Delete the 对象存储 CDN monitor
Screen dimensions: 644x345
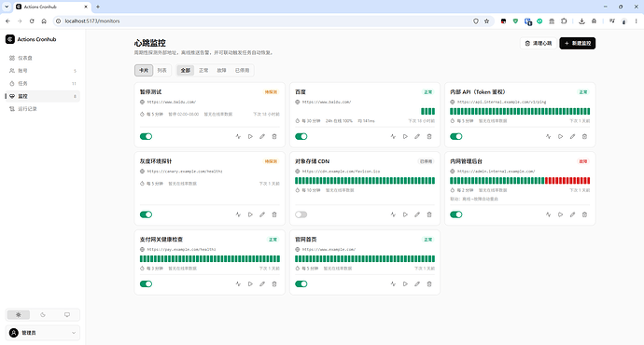pos(429,214)
